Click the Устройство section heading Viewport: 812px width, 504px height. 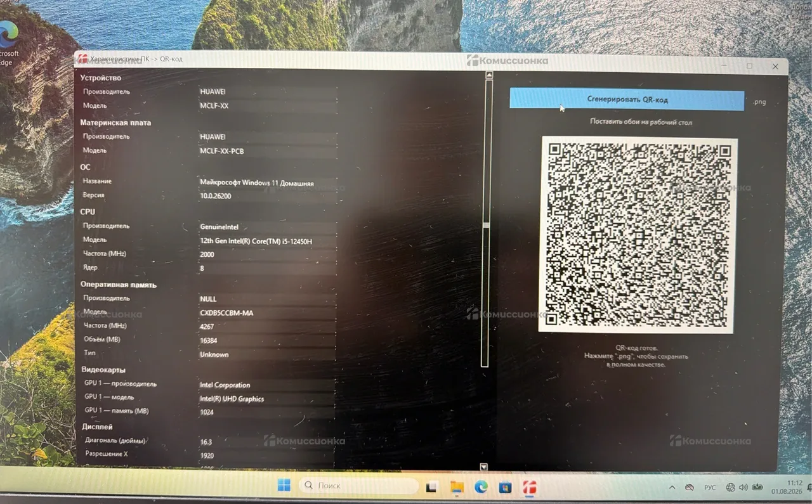pyautogui.click(x=100, y=78)
